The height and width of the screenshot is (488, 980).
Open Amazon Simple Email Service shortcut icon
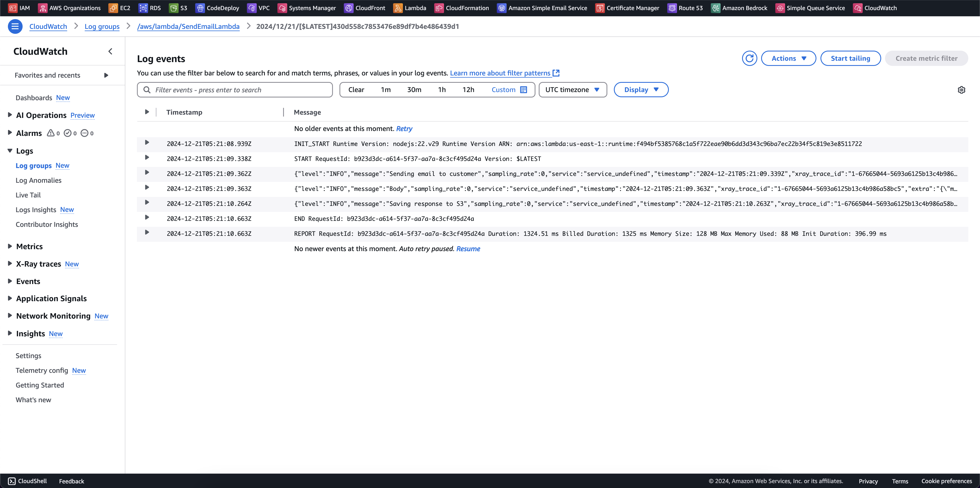(x=502, y=8)
